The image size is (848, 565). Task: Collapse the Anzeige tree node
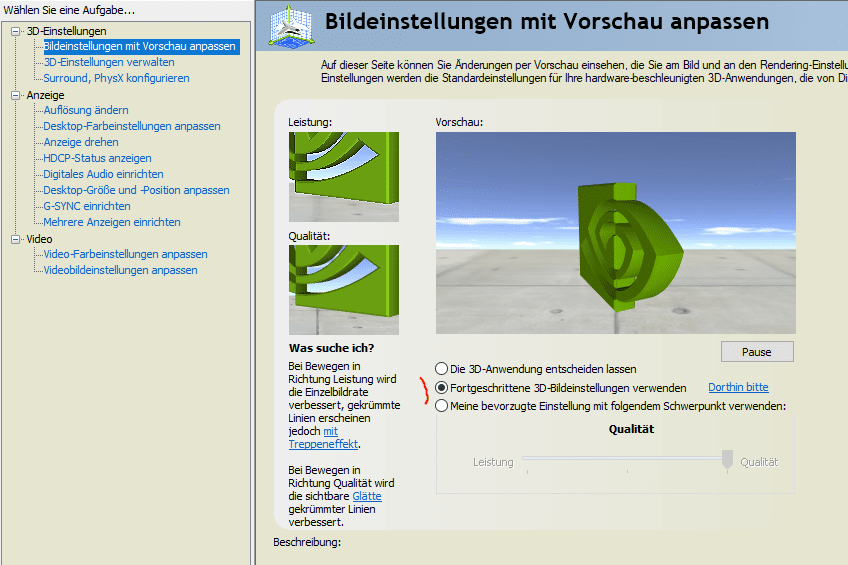16,95
